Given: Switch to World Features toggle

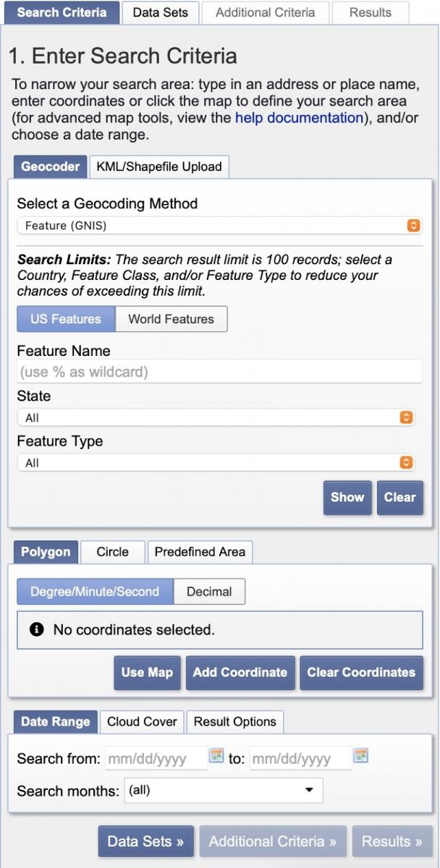Looking at the screenshot, I should click(171, 319).
